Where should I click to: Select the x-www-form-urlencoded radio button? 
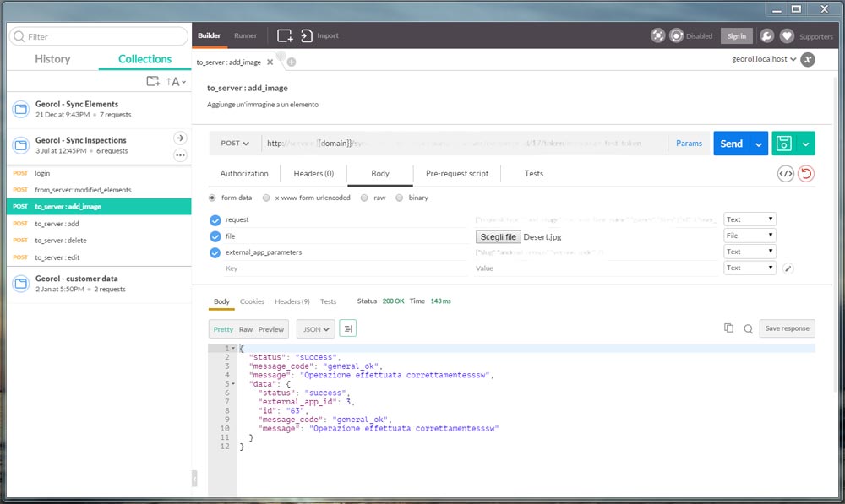tap(267, 198)
